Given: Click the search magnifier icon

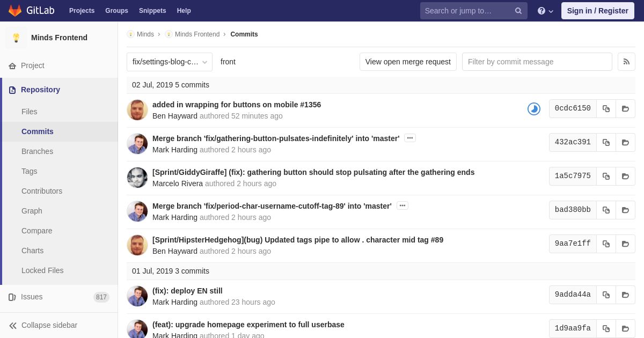Looking at the screenshot, I should coord(518,11).
